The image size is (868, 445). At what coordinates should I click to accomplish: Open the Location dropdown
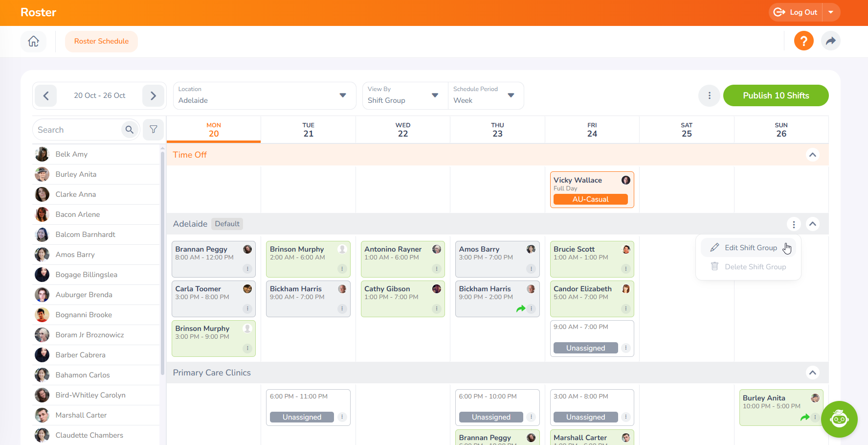(264, 95)
